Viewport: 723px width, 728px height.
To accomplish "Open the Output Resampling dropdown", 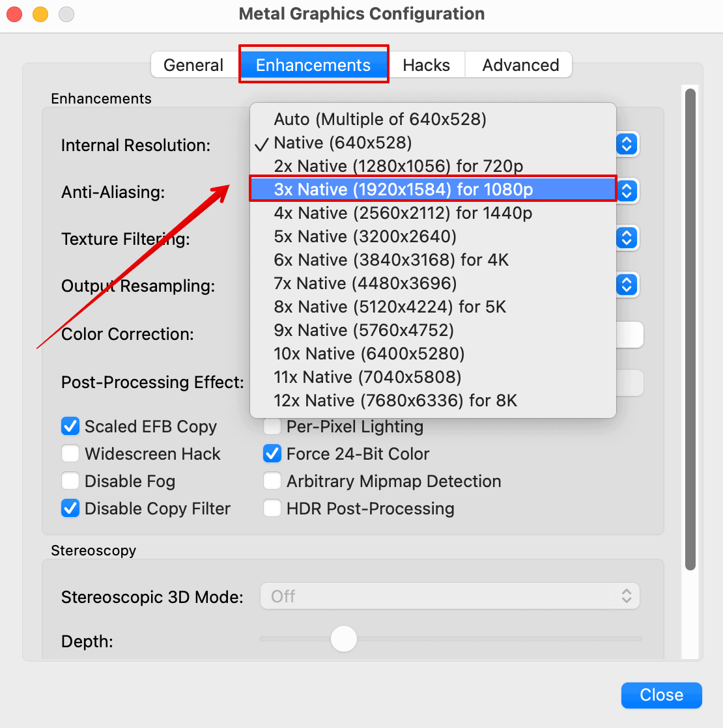I will [627, 285].
